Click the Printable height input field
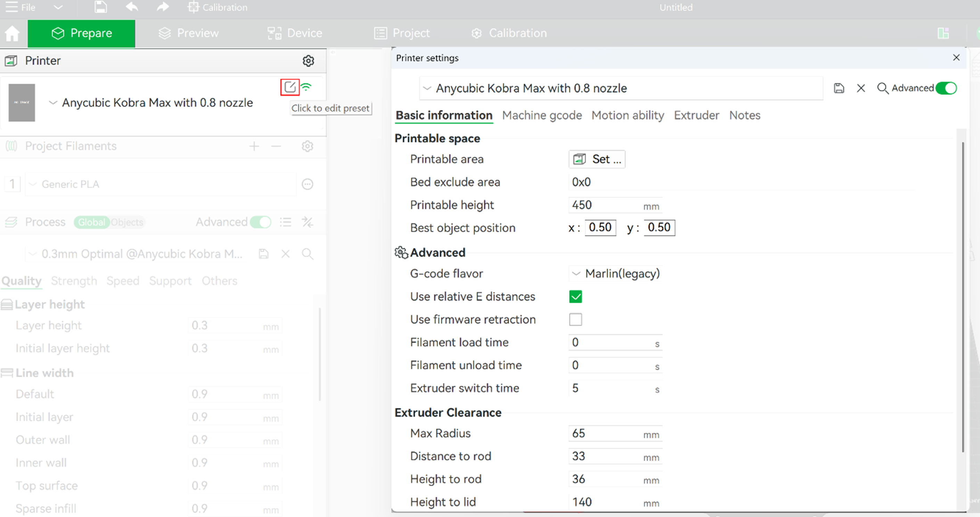980x517 pixels. 605,205
